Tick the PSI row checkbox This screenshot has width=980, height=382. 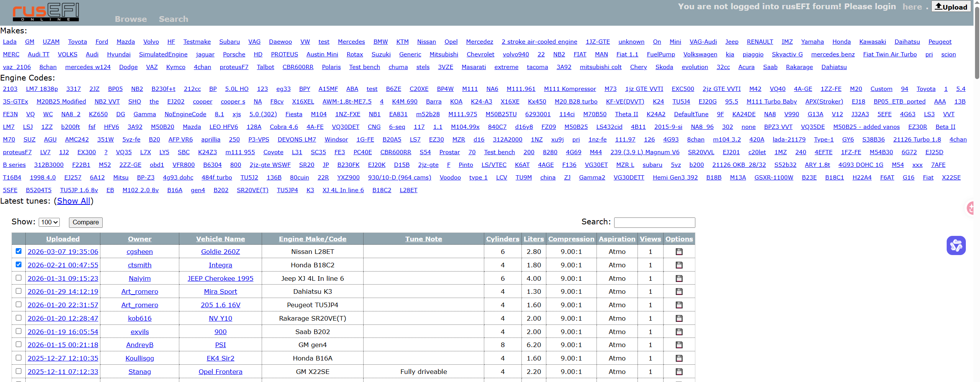(18, 344)
